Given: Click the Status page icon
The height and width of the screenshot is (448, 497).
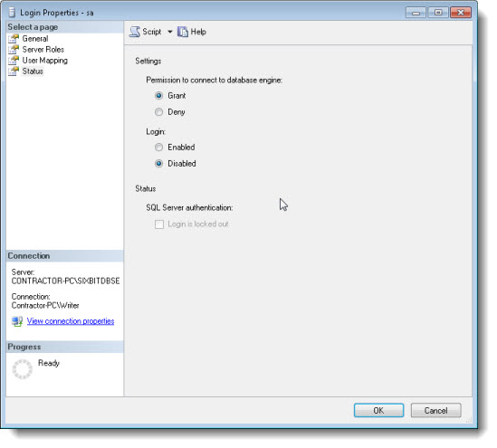Looking at the screenshot, I should pyautogui.click(x=14, y=71).
